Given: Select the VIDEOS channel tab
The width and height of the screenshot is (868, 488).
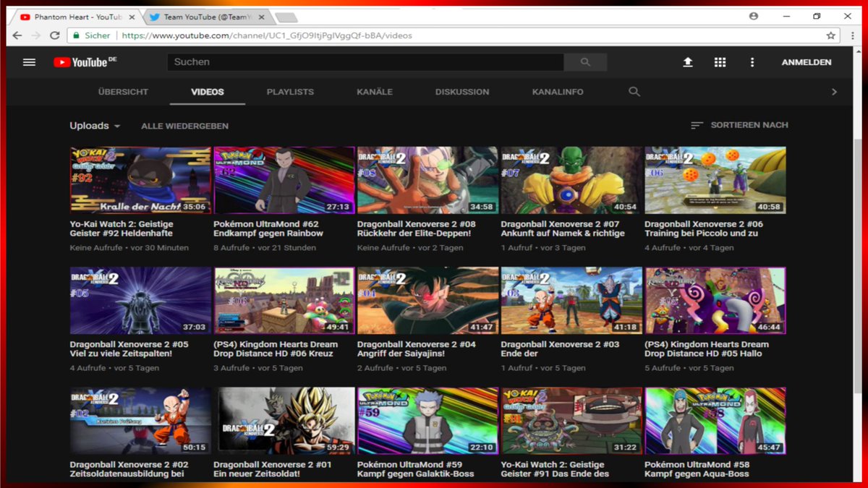Looking at the screenshot, I should pos(208,92).
